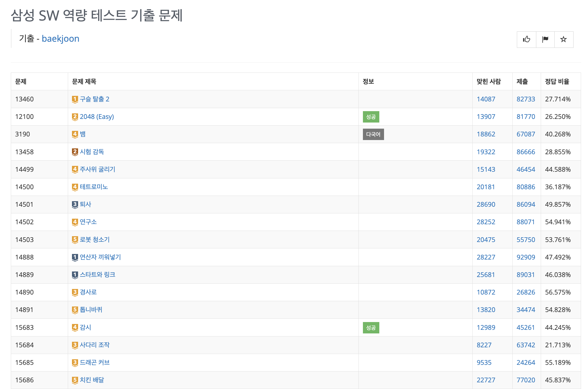Click 성공 label in 감시 row
The image size is (588, 389).
[371, 328]
